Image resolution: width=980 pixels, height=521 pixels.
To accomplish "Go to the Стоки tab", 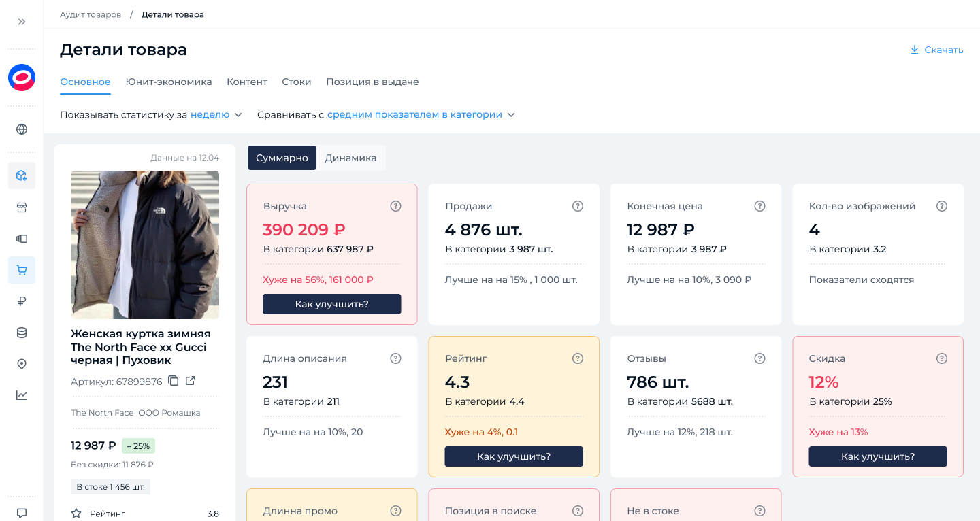I will [297, 82].
